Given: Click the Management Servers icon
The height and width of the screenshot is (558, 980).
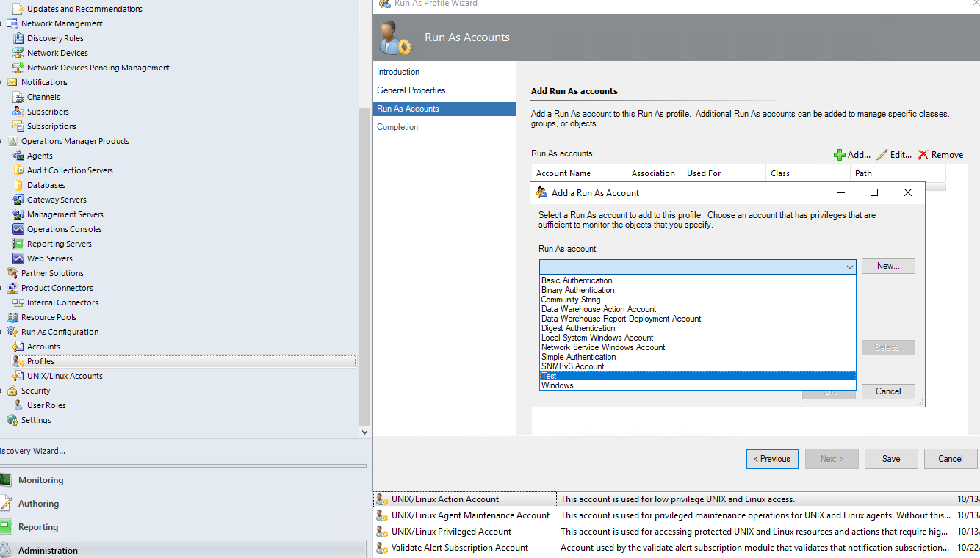Looking at the screenshot, I should point(19,214).
